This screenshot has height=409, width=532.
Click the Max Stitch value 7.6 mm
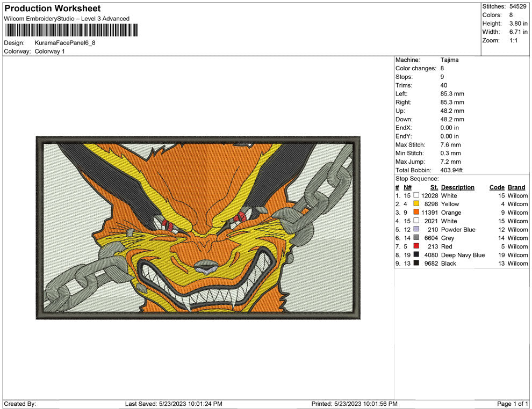[x=450, y=145]
